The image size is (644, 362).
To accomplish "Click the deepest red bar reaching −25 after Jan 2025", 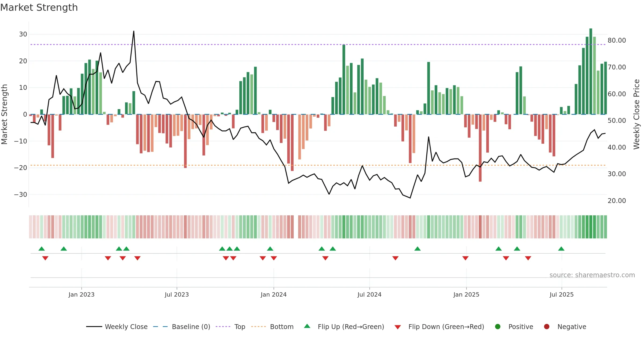I will [x=480, y=148].
